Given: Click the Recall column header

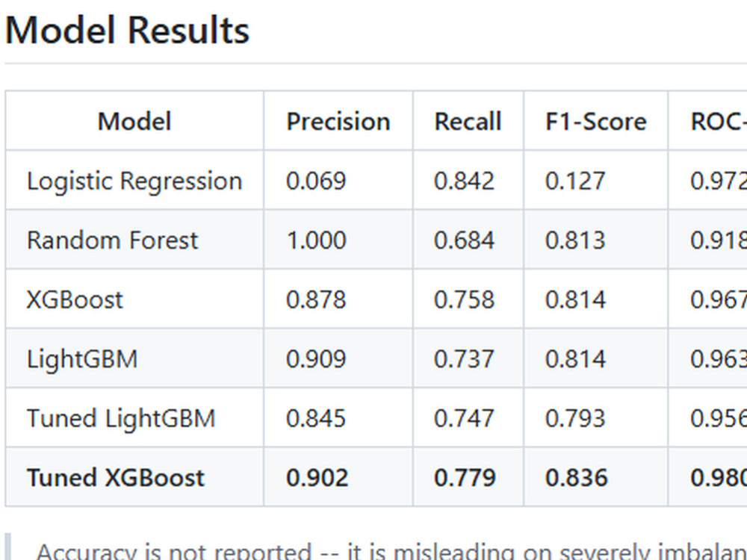Looking at the screenshot, I should pyautogui.click(x=468, y=121).
